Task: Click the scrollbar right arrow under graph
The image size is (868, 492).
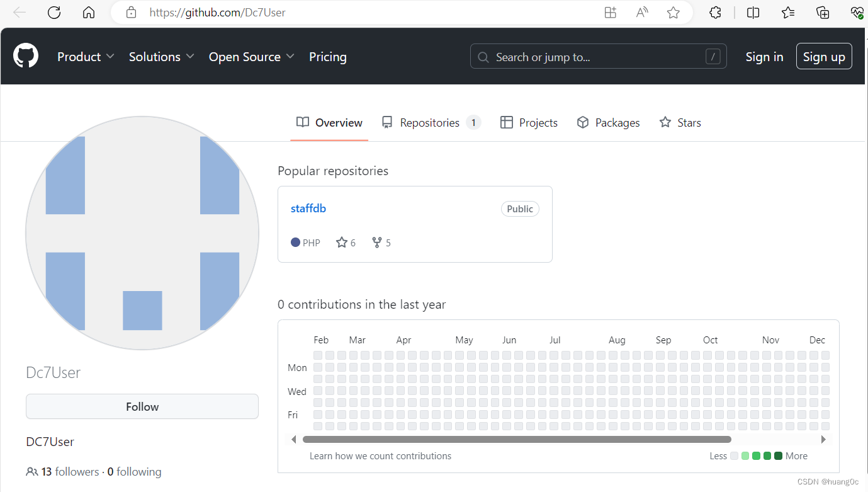Action: pyautogui.click(x=823, y=439)
